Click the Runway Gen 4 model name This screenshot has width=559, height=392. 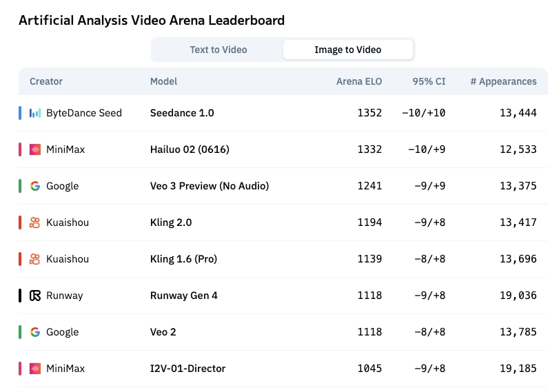click(183, 296)
